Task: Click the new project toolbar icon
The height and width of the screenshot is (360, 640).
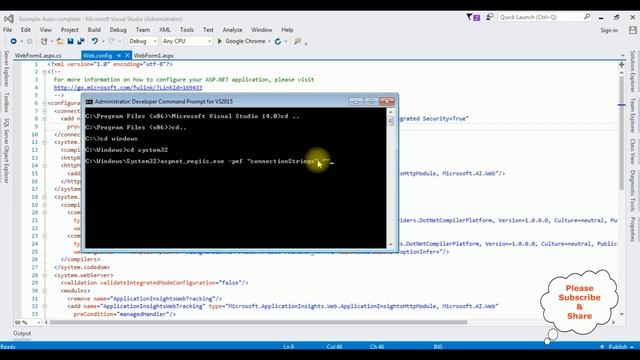Action: 44,41
